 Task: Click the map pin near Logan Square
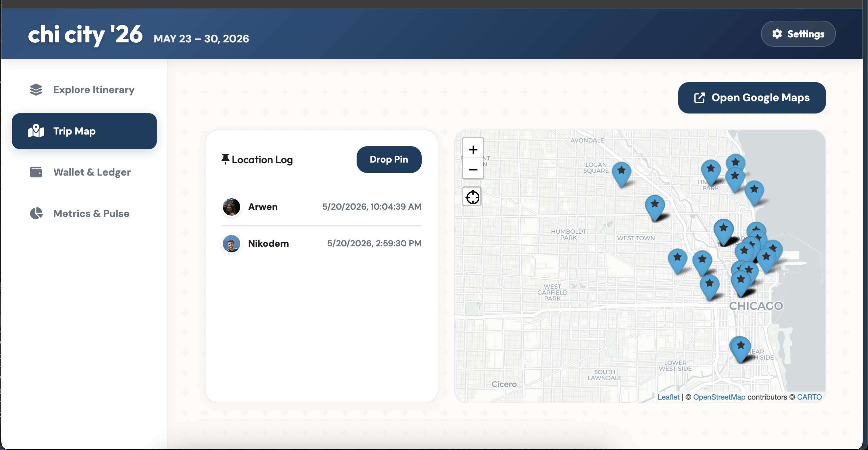pos(621,174)
